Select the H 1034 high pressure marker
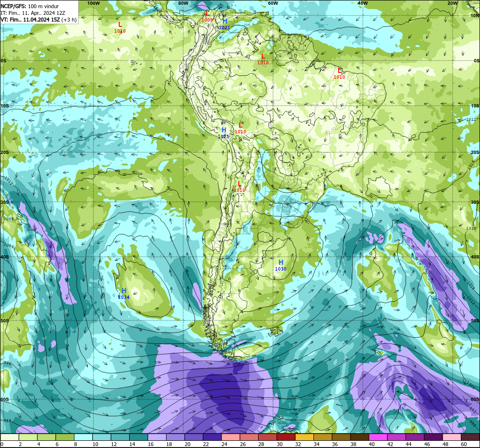The height and width of the screenshot is (448, 480). tap(124, 294)
